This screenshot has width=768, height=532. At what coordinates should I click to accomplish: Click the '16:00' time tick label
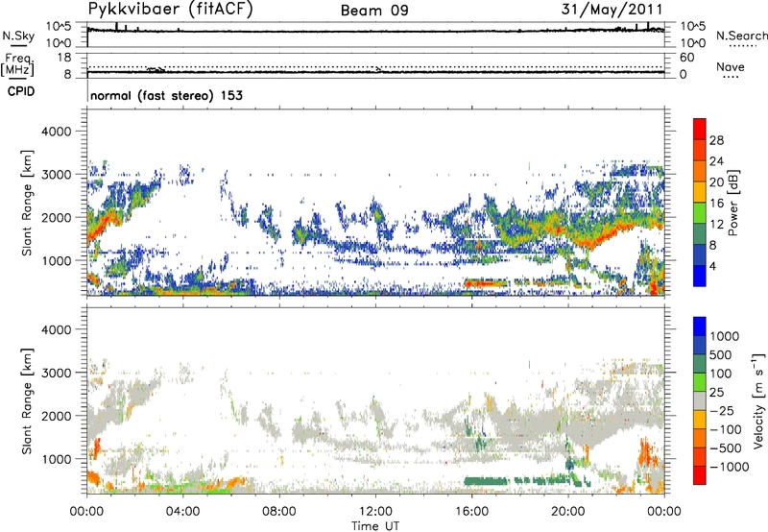[471, 512]
